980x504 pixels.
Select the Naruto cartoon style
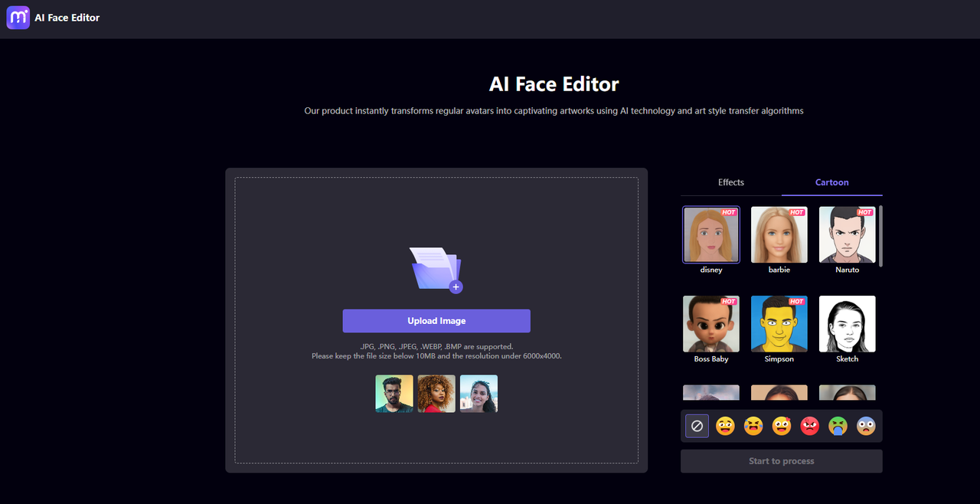click(848, 234)
